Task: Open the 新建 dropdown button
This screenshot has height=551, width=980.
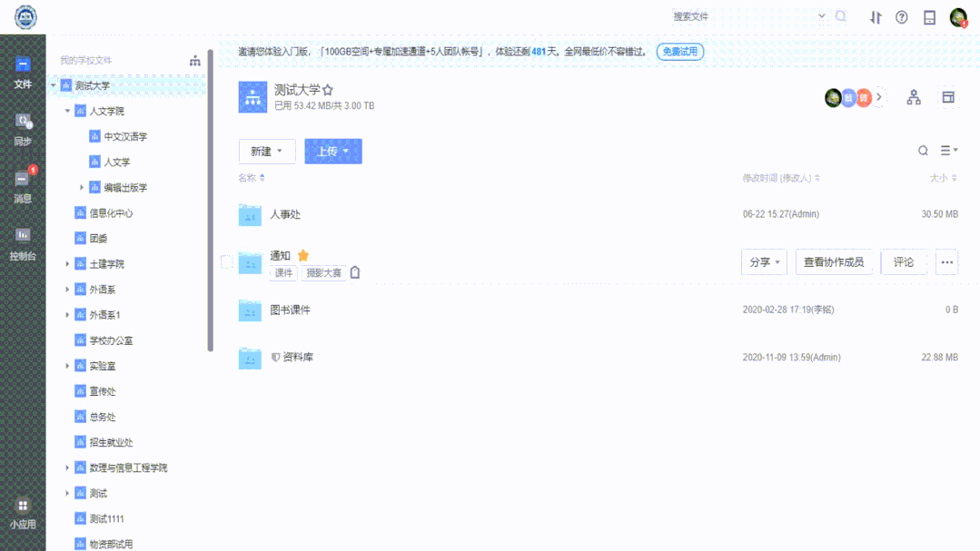Action: pyautogui.click(x=267, y=152)
